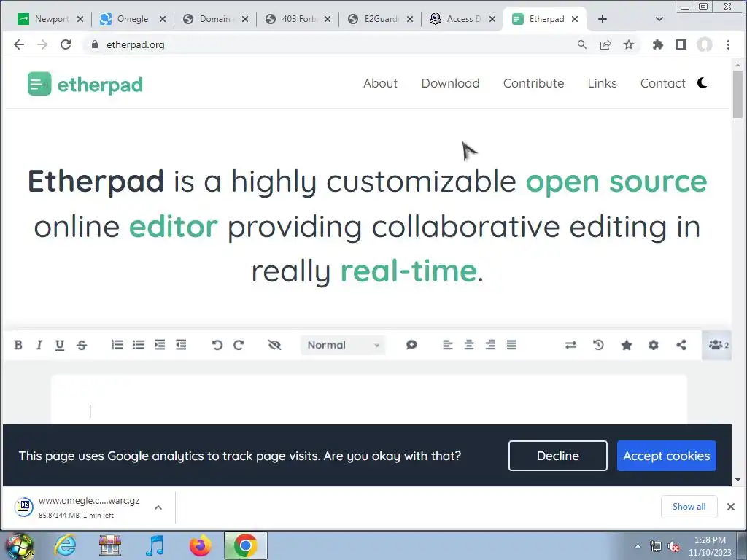Open Chrome three-dot menu
Screen dimensions: 747x560
(x=728, y=44)
